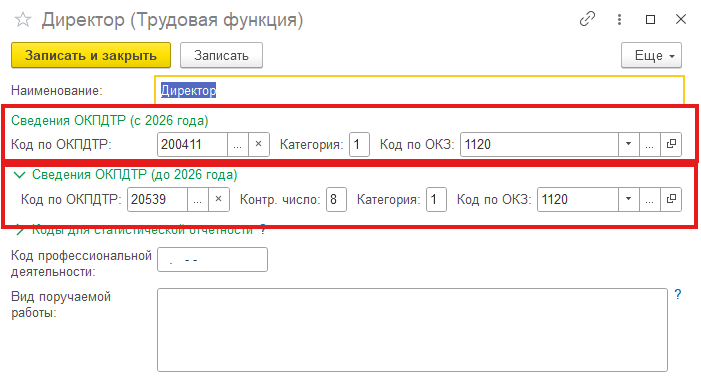Clear ОКПДТР code 20539 with X button
Screen dimensions: 701x380
click(x=219, y=199)
